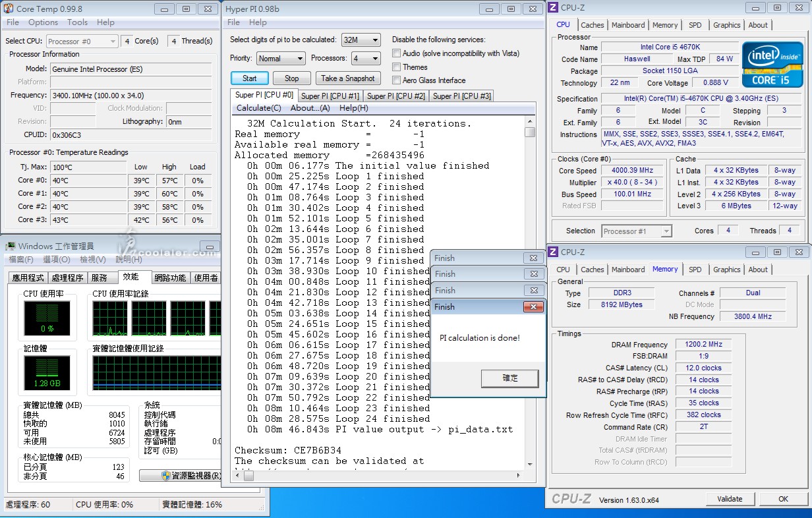Open the File menu in Hyper PI
The height and width of the screenshot is (518, 812).
pos(233,22)
